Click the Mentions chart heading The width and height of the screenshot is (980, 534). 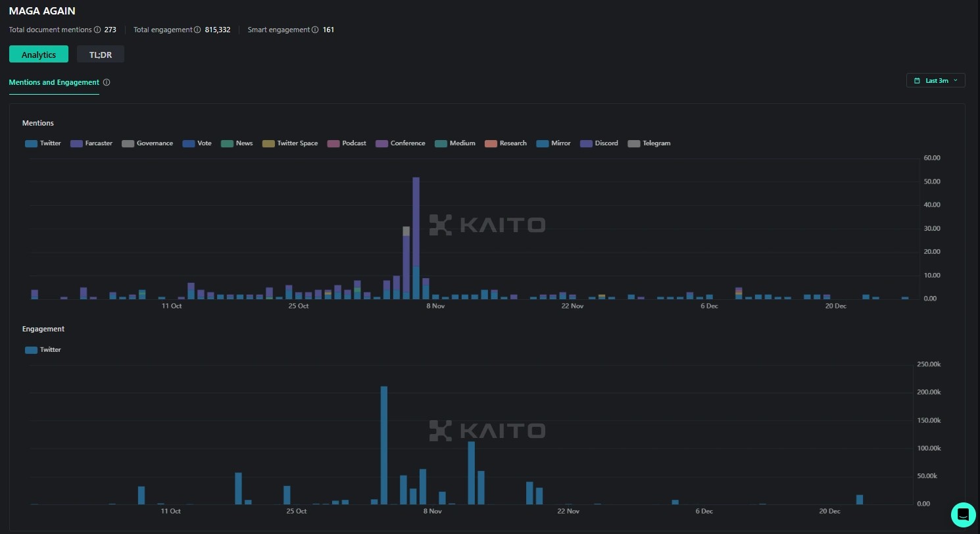(38, 123)
